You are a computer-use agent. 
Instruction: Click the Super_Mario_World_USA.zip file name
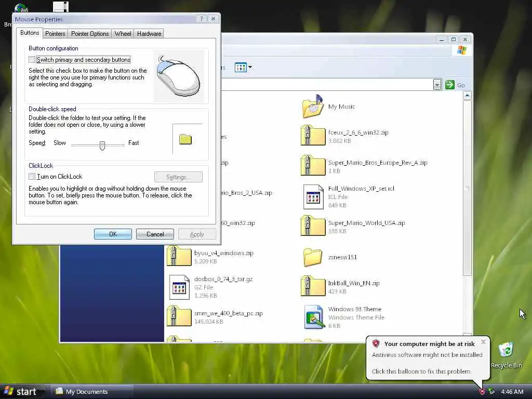[366, 223]
